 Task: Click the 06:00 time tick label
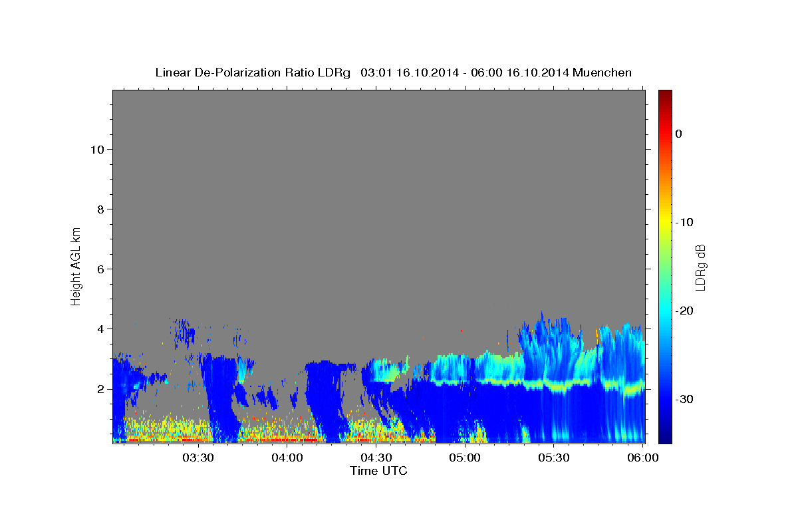(643, 458)
